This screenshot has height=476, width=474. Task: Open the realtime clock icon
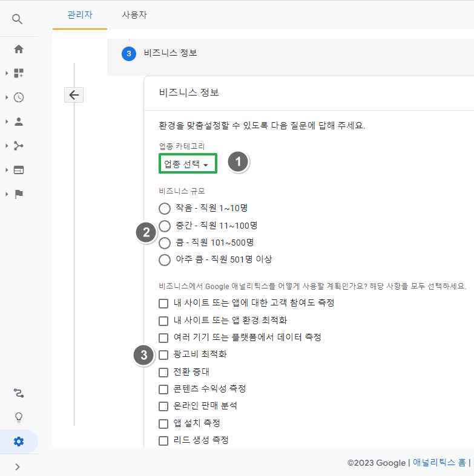19,97
